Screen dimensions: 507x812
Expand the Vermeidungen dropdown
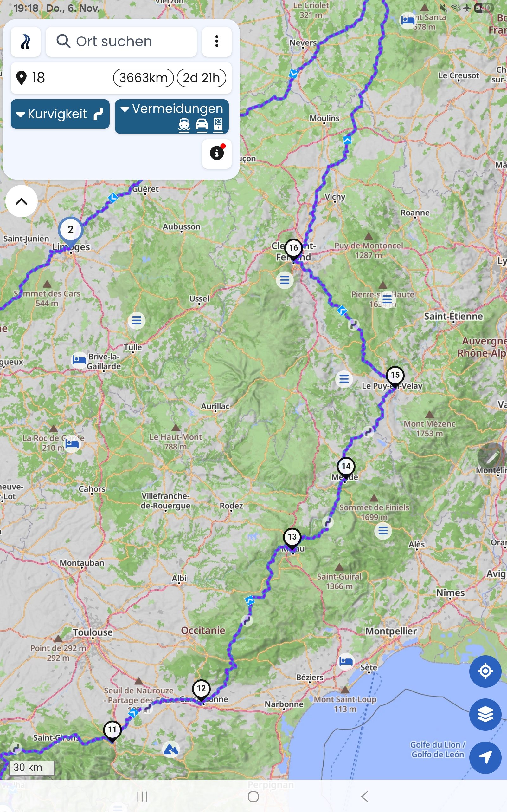coord(172,116)
